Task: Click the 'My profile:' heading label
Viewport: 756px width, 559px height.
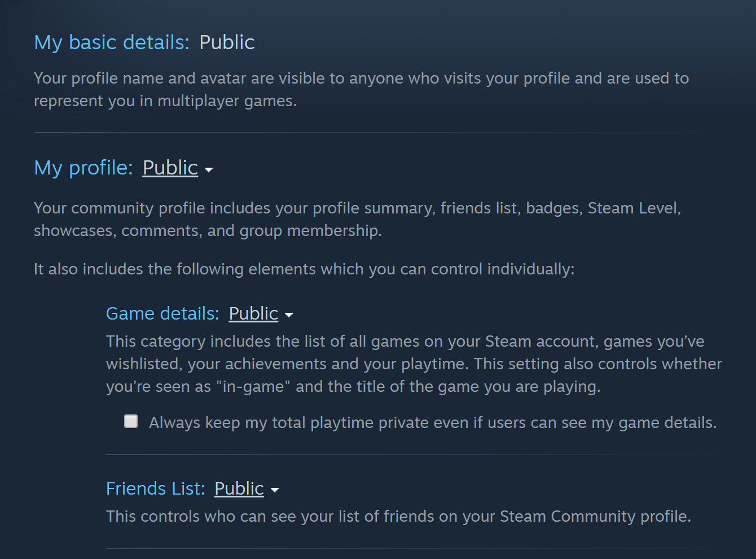Action: (83, 168)
